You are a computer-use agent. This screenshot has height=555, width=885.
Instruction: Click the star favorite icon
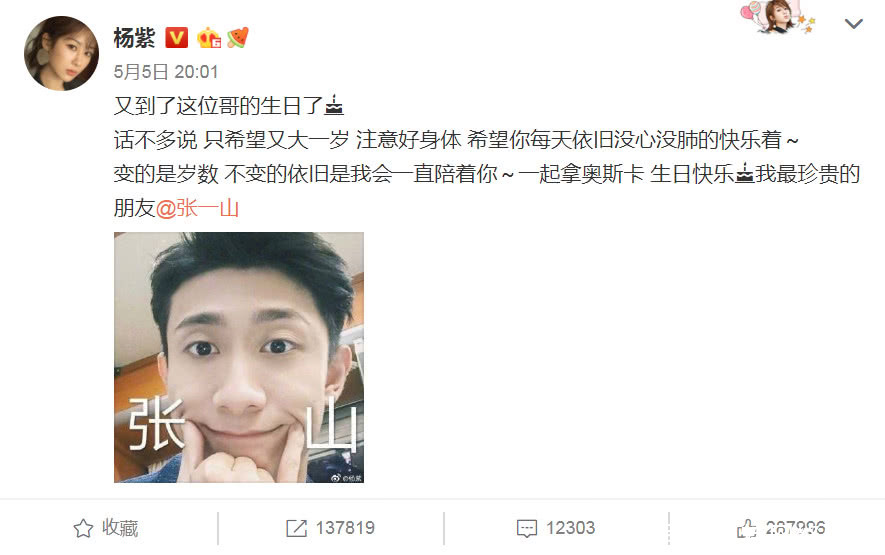pyautogui.click(x=83, y=528)
